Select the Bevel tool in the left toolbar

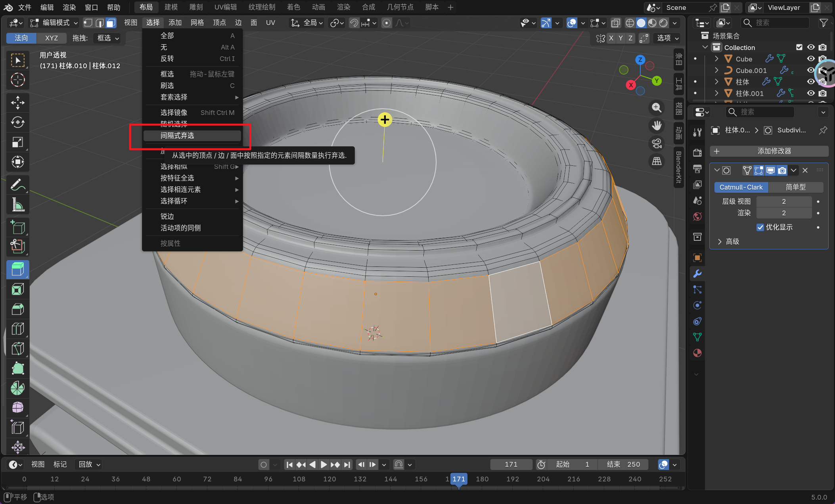coord(17,309)
